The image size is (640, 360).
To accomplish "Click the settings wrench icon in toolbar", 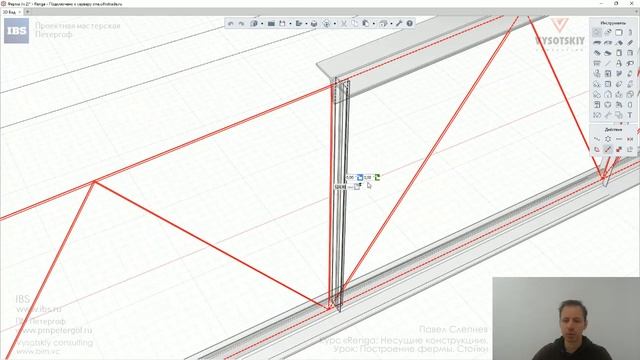I will 399,24.
